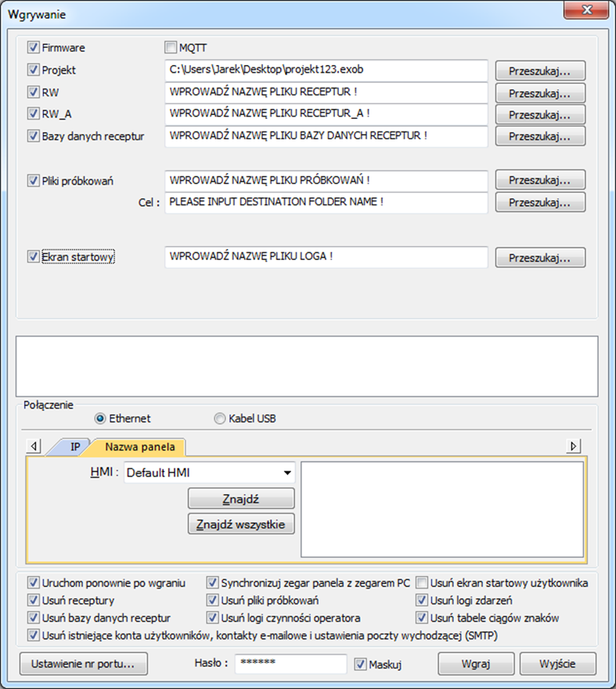Toggle Pliki próbkowań checkbox
The height and width of the screenshot is (689, 616).
click(34, 180)
